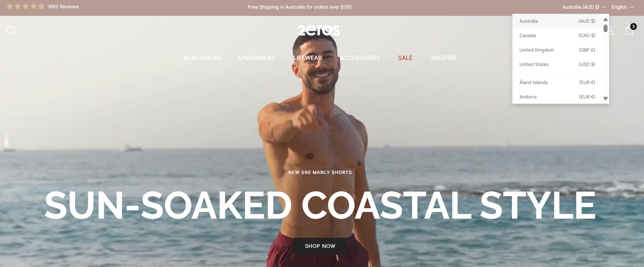Open the BEACHWEAR navigation menu
The width and height of the screenshot is (644, 267).
click(202, 58)
